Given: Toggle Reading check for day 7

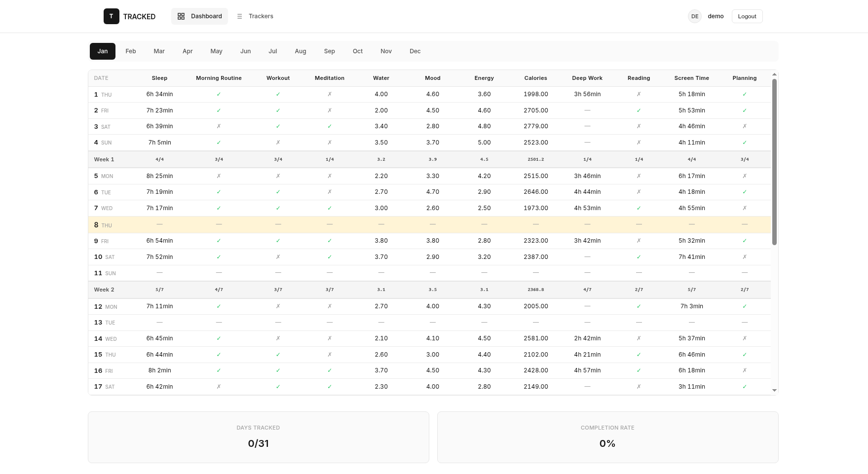Looking at the screenshot, I should [x=639, y=208].
